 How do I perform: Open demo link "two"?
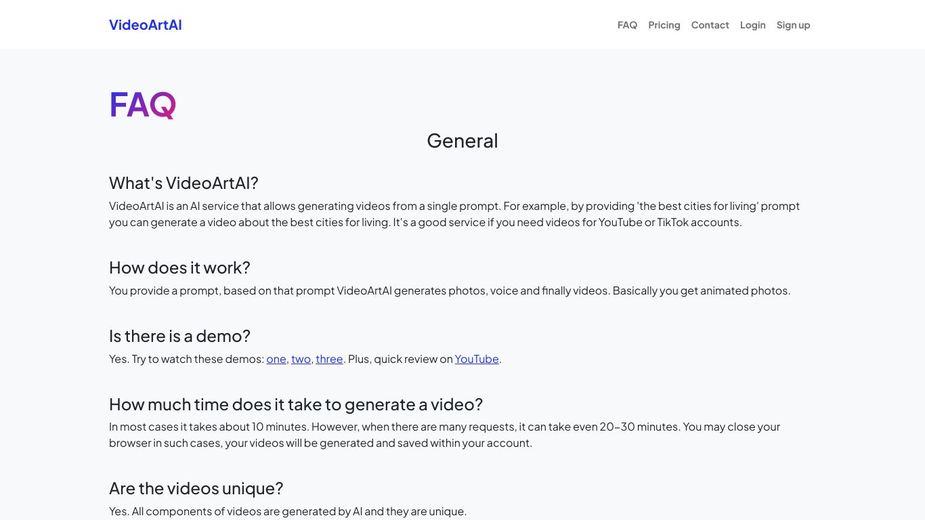[301, 359]
